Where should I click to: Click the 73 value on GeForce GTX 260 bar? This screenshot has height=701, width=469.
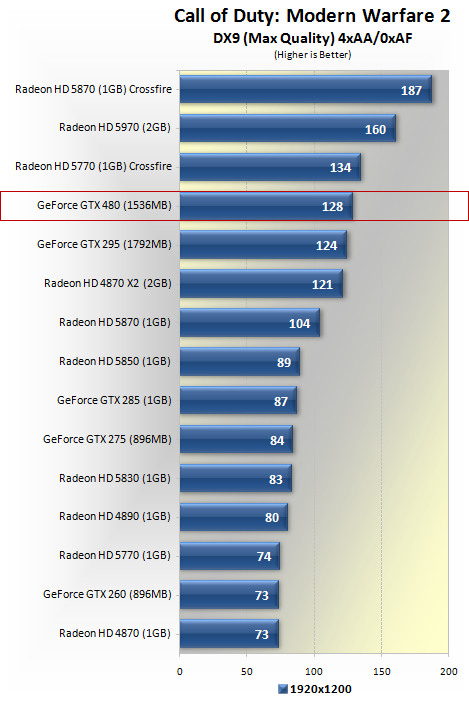262,595
